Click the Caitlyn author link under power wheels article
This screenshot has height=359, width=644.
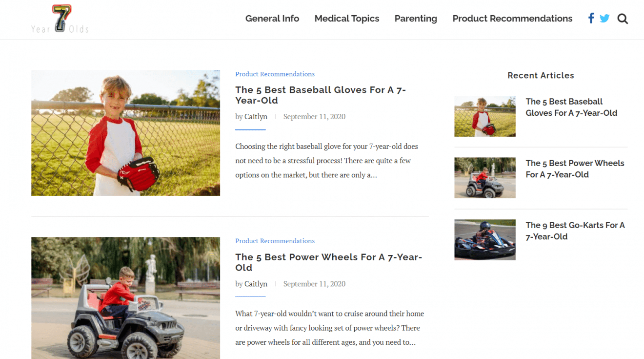tap(256, 284)
